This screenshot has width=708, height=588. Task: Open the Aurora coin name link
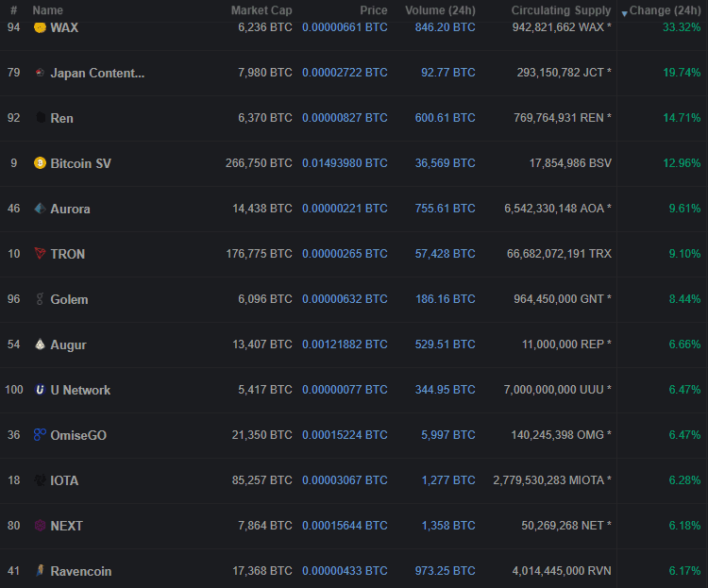pyautogui.click(x=70, y=209)
